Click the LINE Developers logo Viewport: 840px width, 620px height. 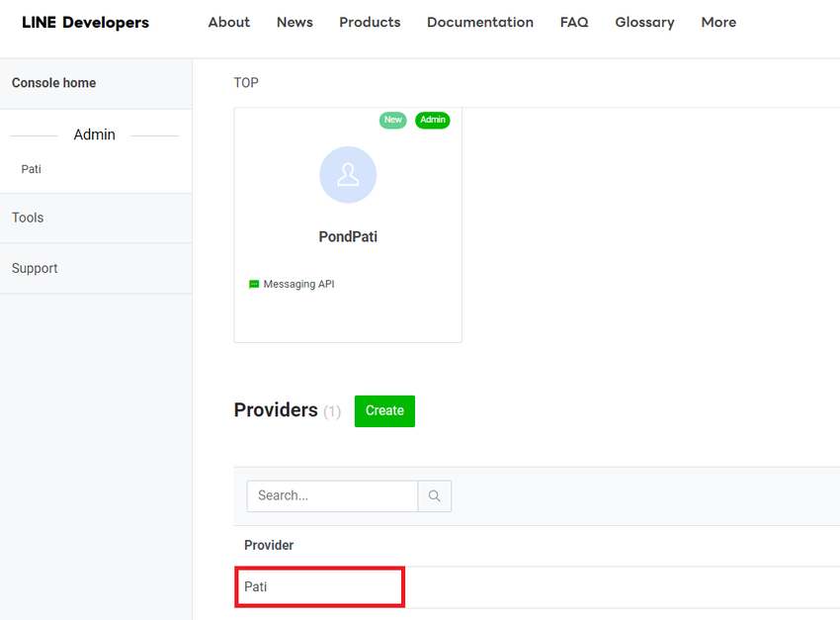pos(85,23)
